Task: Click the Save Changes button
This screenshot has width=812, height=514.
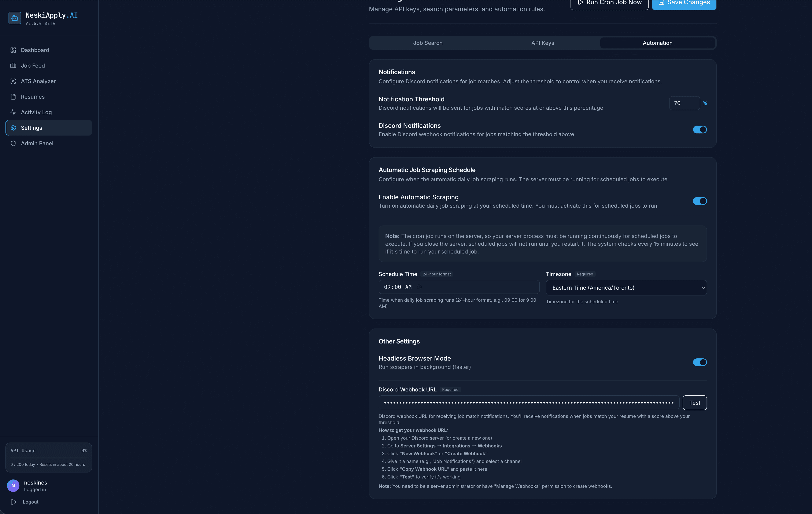Action: click(683, 3)
